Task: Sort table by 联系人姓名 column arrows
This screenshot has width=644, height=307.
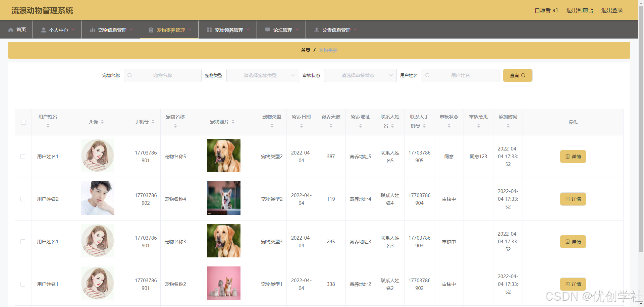Action: (x=392, y=126)
